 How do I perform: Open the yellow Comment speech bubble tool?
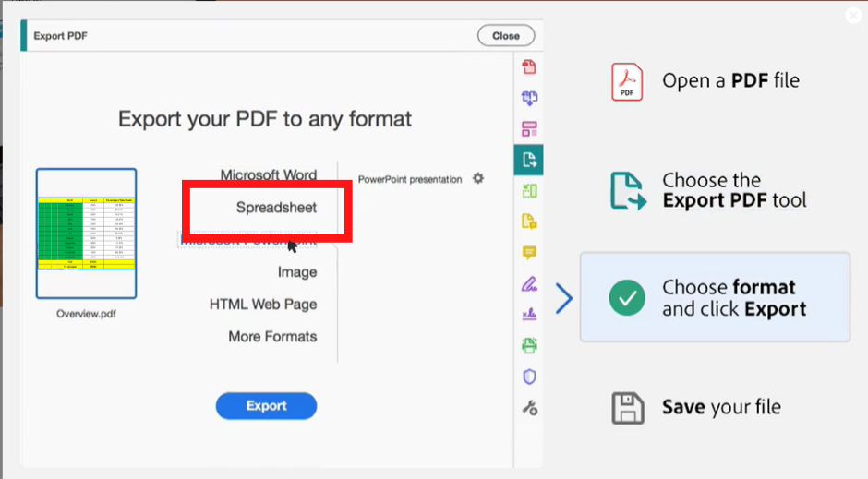(x=529, y=253)
